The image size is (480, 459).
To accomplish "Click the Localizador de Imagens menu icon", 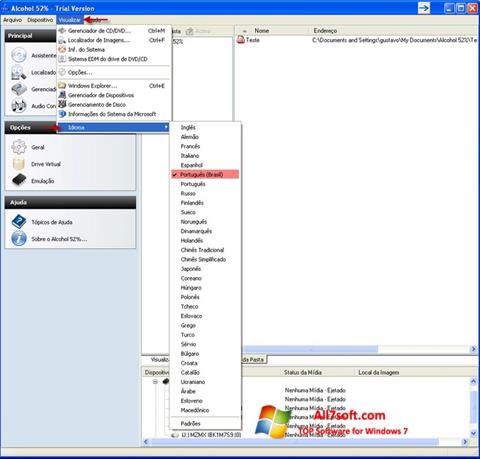I will coord(62,40).
